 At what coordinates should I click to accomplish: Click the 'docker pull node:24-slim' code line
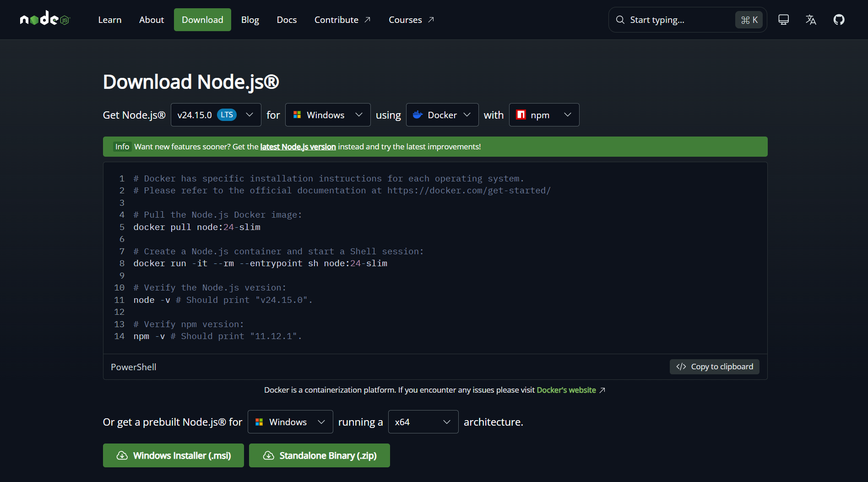pyautogui.click(x=197, y=227)
